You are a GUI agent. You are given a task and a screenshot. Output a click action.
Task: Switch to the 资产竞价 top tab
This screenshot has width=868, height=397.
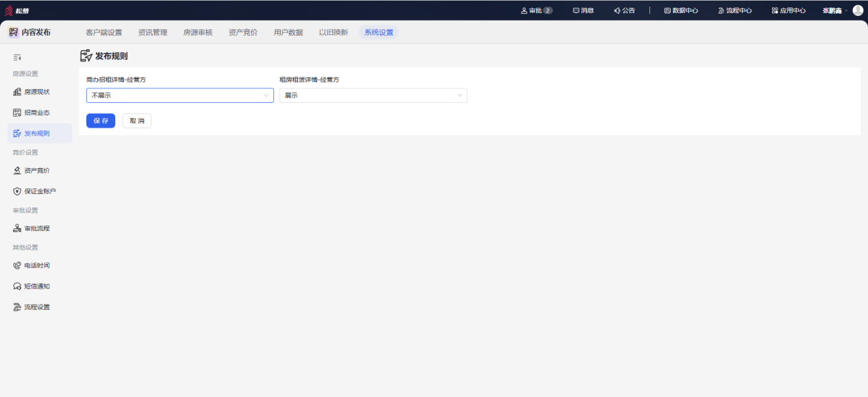243,32
